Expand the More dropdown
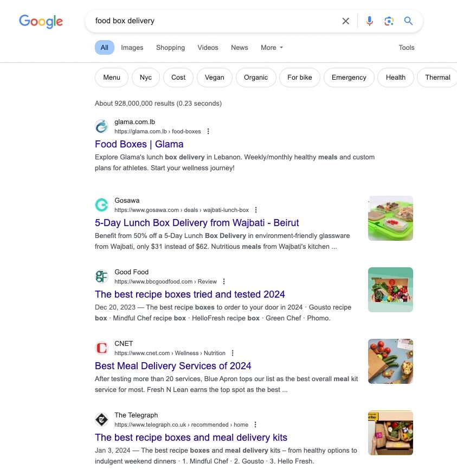457x476 pixels. point(272,48)
